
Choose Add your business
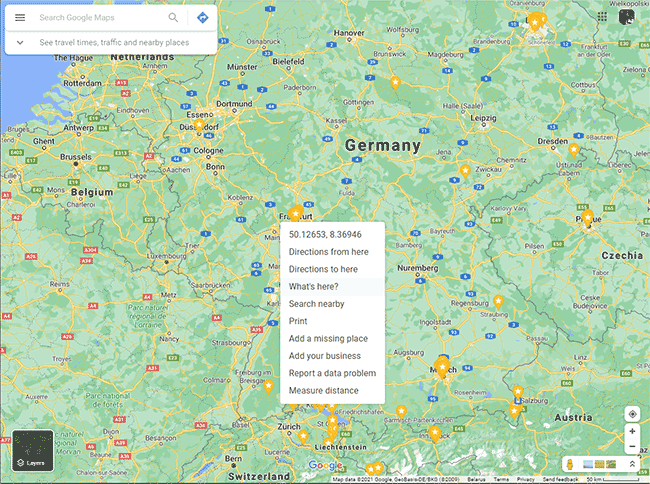pyautogui.click(x=332, y=356)
